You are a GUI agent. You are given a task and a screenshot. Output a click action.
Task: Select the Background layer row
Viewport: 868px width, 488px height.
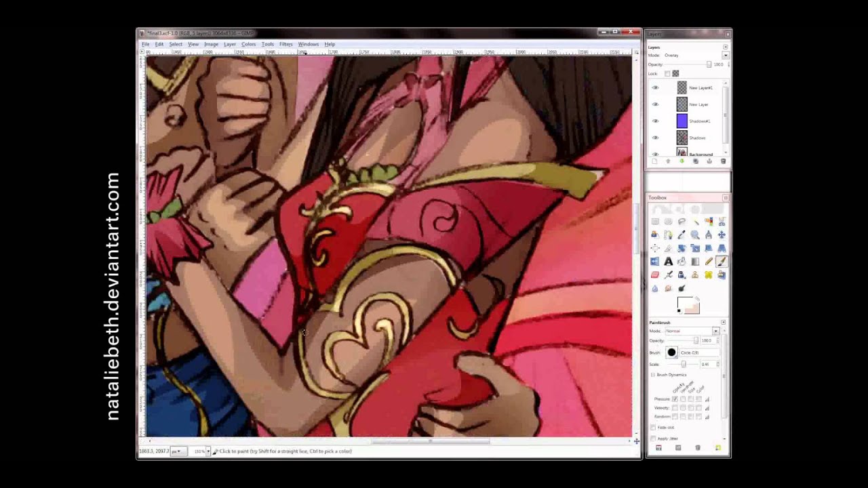[x=687, y=153]
